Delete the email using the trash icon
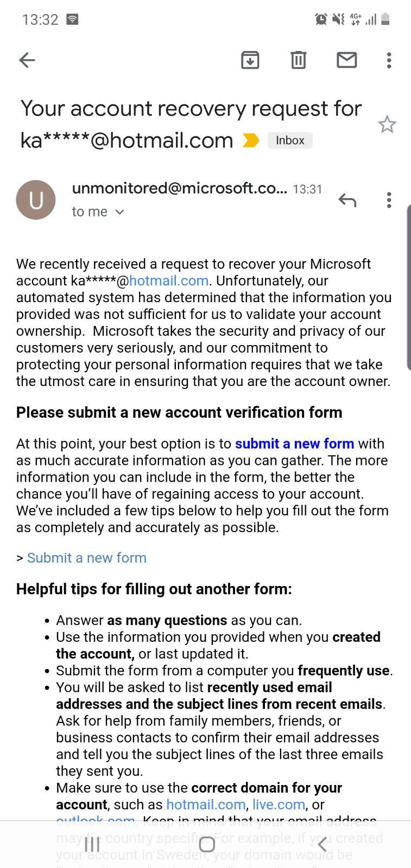 [x=298, y=60]
